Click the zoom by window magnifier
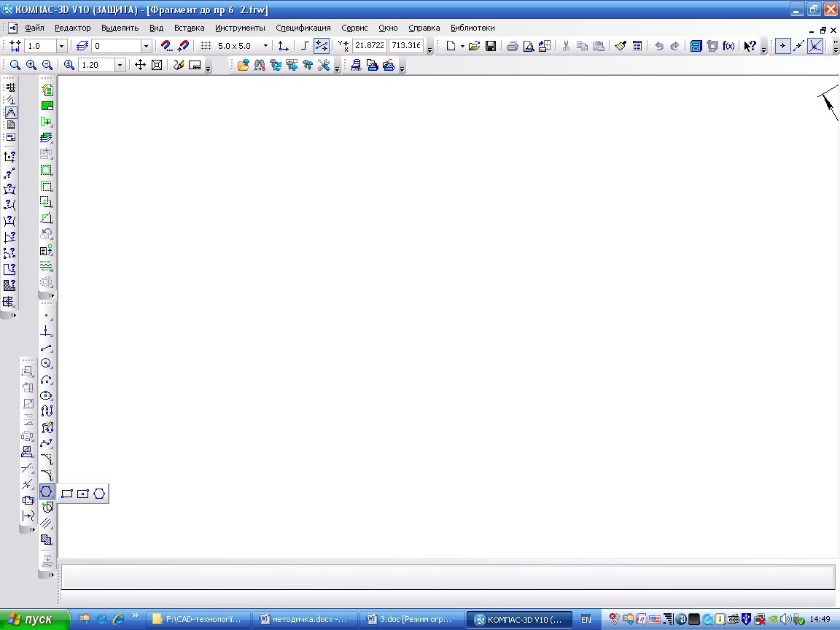 tap(15, 65)
